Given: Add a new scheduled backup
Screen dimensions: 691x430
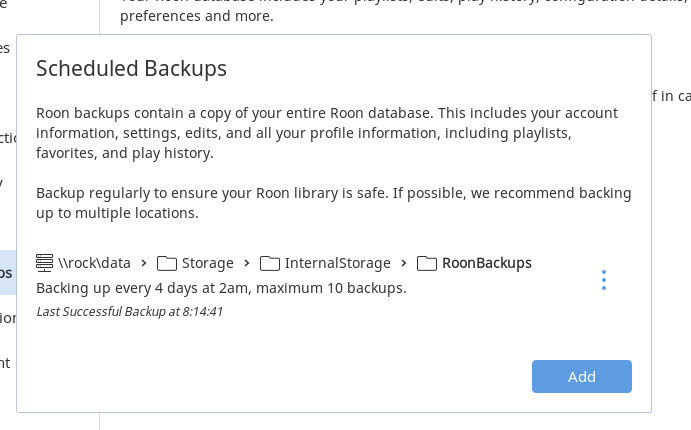Looking at the screenshot, I should pyautogui.click(x=582, y=377).
